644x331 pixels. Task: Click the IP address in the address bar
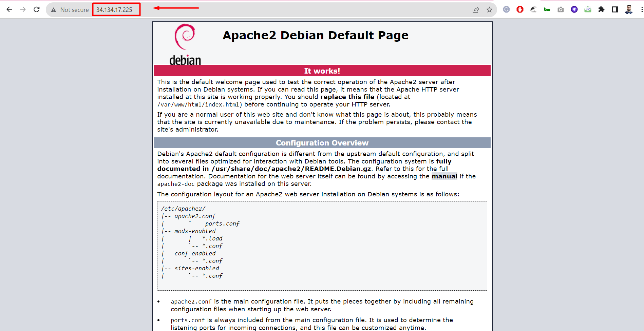(x=114, y=10)
